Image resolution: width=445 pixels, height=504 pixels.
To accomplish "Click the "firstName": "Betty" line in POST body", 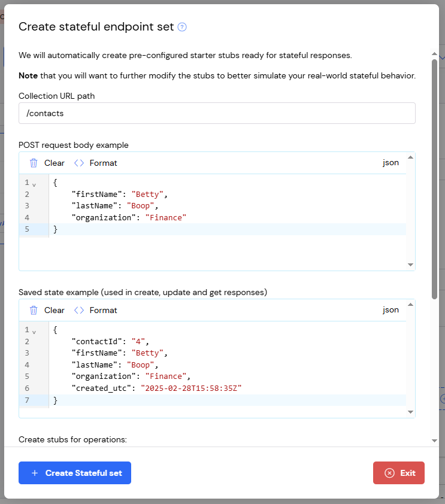I will click(119, 194).
